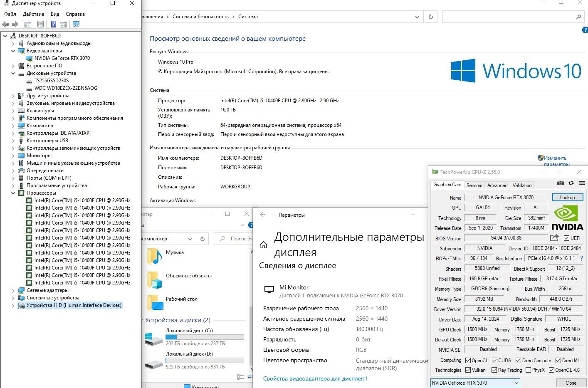Viewport: 588px width, 388px height.
Task: Collapse the Процессоры tree node
Action: (x=13, y=193)
